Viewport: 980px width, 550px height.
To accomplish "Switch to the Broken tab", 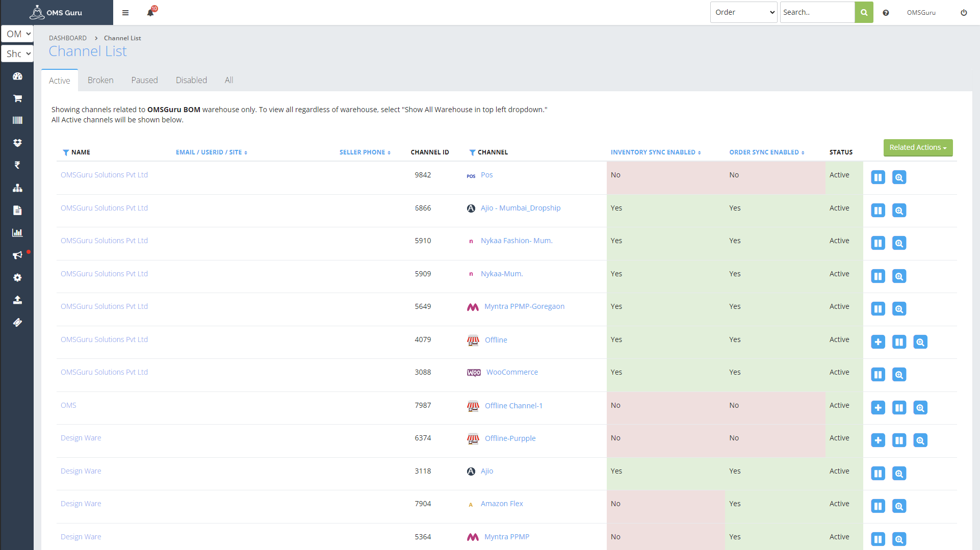I will tap(100, 81).
